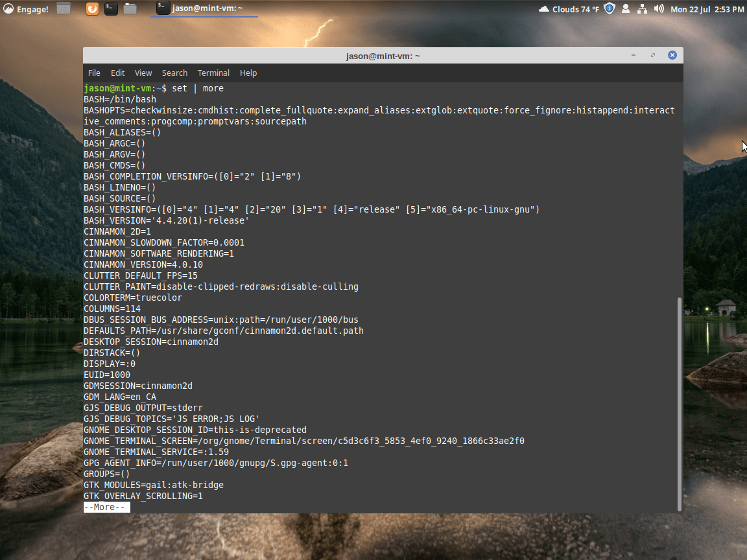The image size is (747, 560).
Task: Click the update manager shield icon
Action: click(x=609, y=9)
